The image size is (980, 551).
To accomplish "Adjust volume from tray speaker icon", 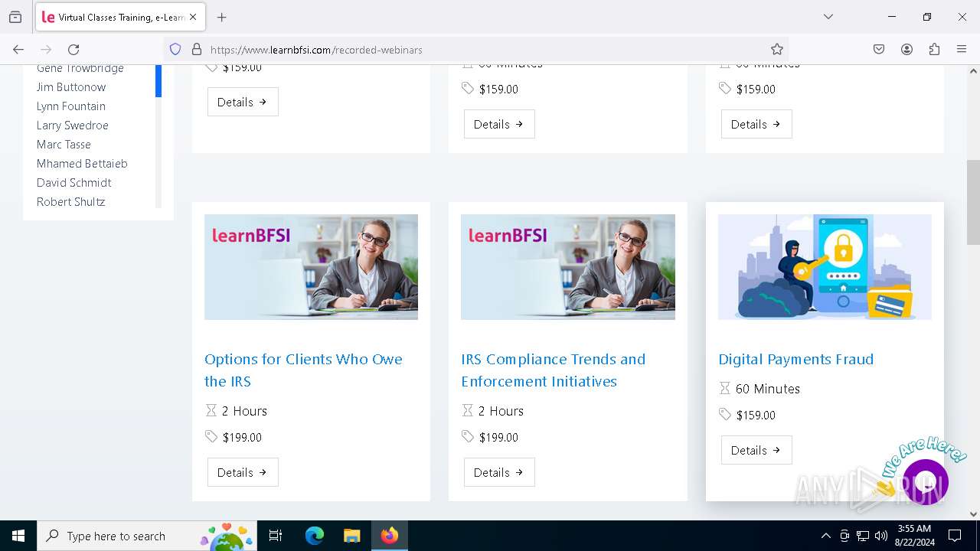I will 881,536.
